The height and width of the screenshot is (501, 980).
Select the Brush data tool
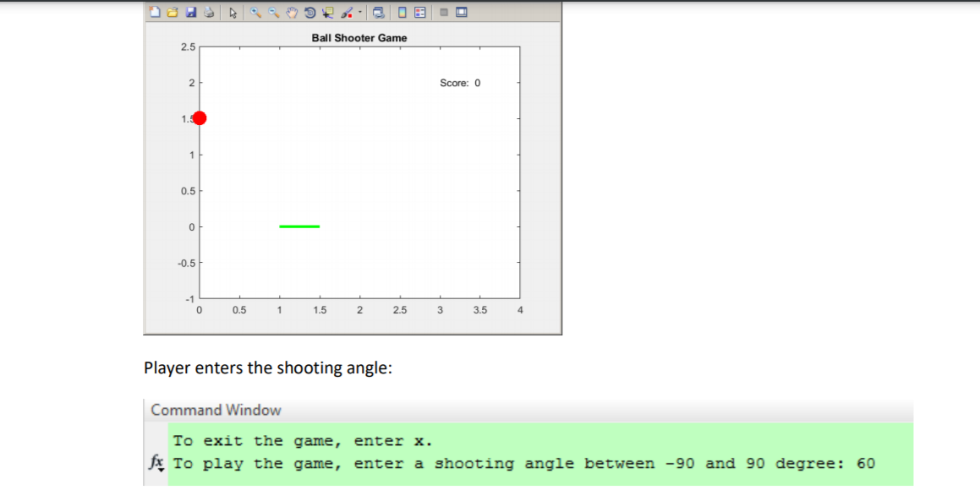coord(347,11)
